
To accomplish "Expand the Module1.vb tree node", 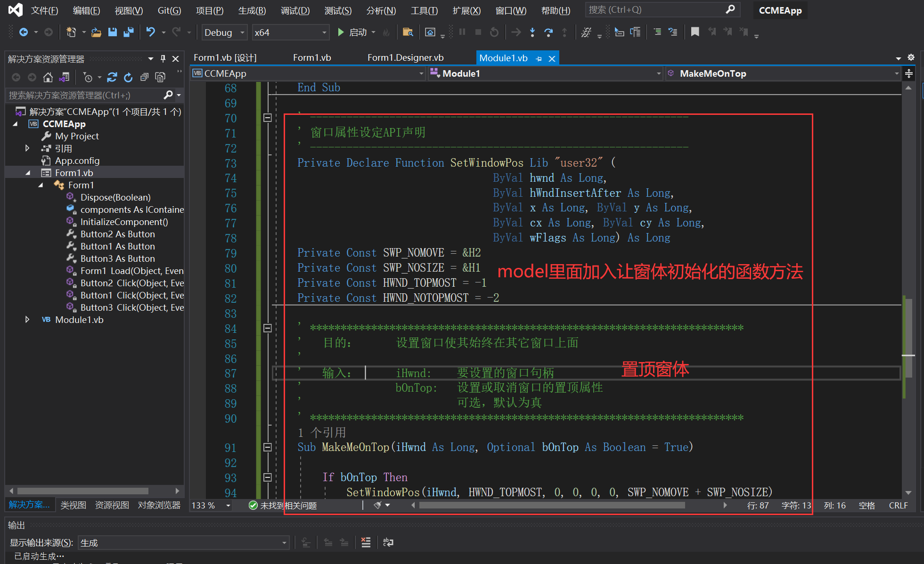I will [x=27, y=320].
